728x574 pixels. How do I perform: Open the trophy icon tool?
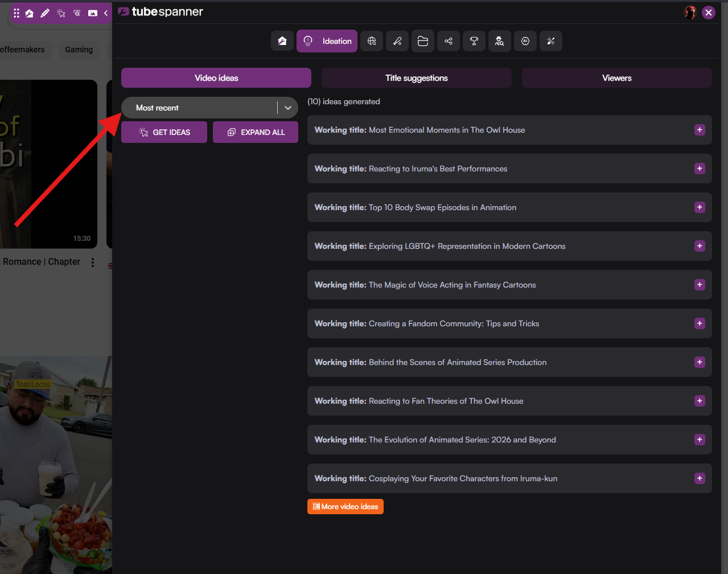pos(474,41)
